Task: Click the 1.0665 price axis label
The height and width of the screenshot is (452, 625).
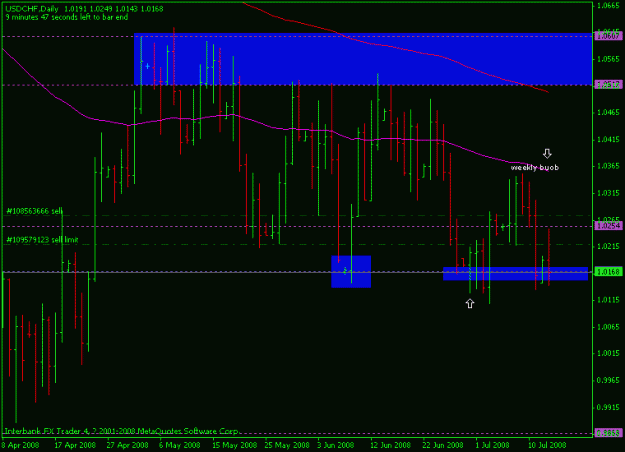Action: [608, 5]
